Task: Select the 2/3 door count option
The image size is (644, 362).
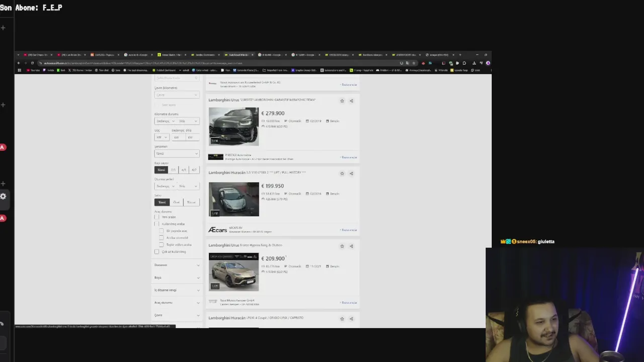Action: point(173,170)
